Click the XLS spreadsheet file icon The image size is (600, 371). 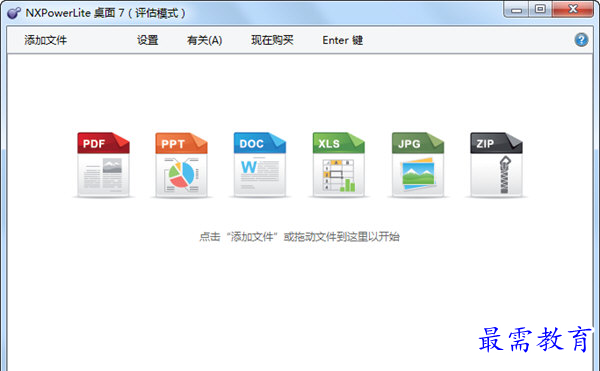[x=339, y=164]
